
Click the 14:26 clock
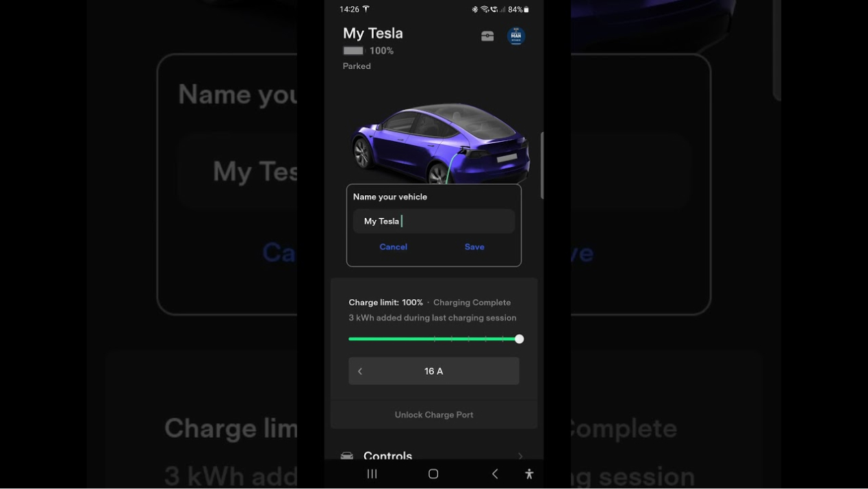point(349,10)
